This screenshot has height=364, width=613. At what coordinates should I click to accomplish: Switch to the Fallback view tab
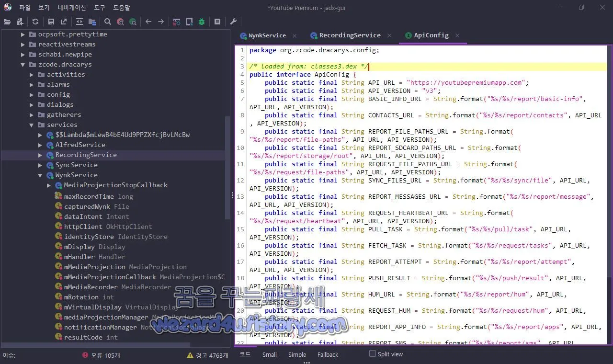click(328, 355)
